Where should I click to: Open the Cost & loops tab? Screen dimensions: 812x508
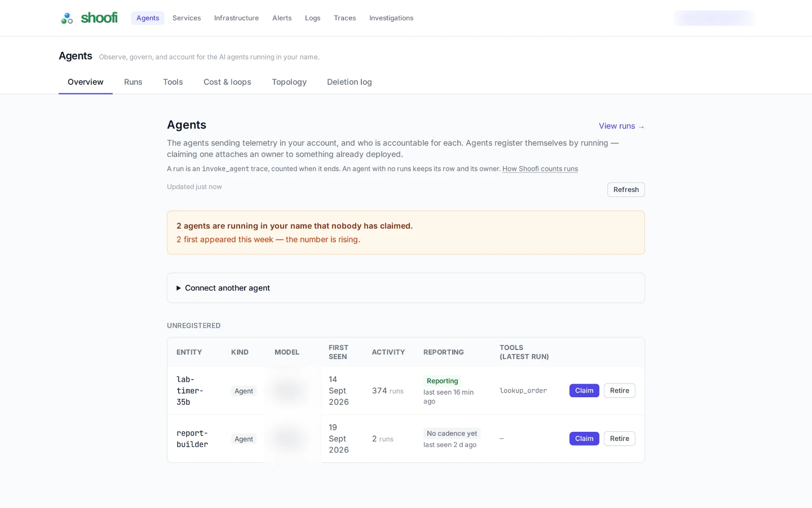tap(227, 82)
